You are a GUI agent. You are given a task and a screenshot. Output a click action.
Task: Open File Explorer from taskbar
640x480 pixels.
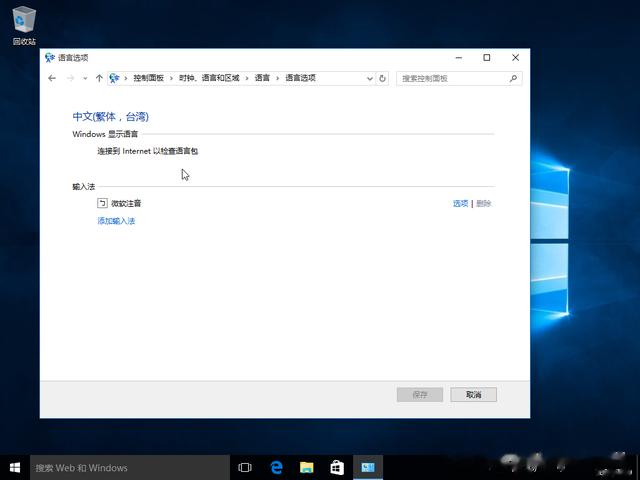307,467
